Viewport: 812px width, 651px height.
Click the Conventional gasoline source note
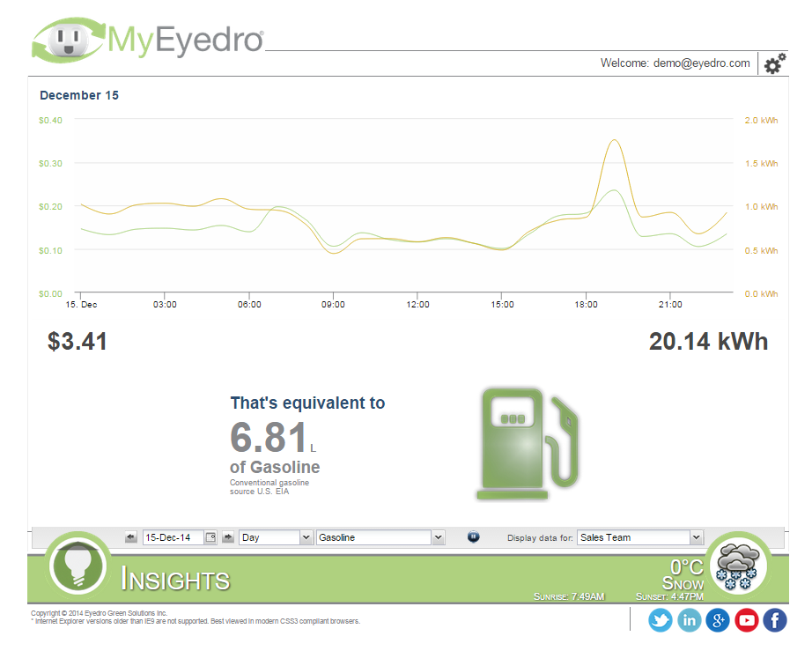[x=269, y=487]
